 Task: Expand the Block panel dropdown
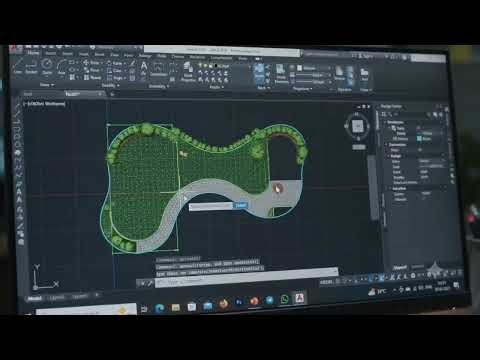[x=263, y=88]
